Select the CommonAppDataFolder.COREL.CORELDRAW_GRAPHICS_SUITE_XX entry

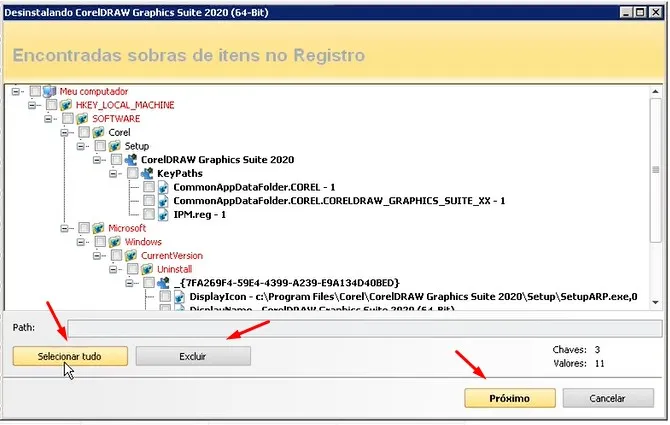(x=338, y=200)
